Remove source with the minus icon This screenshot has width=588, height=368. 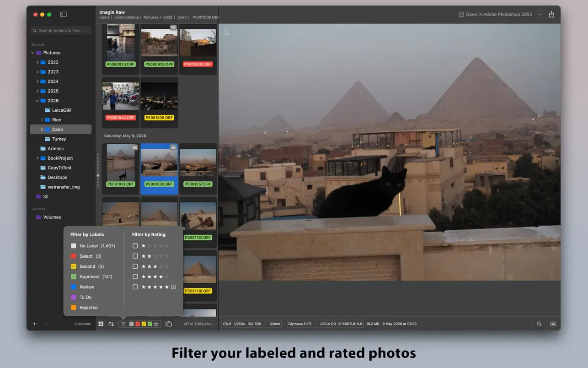click(x=45, y=324)
